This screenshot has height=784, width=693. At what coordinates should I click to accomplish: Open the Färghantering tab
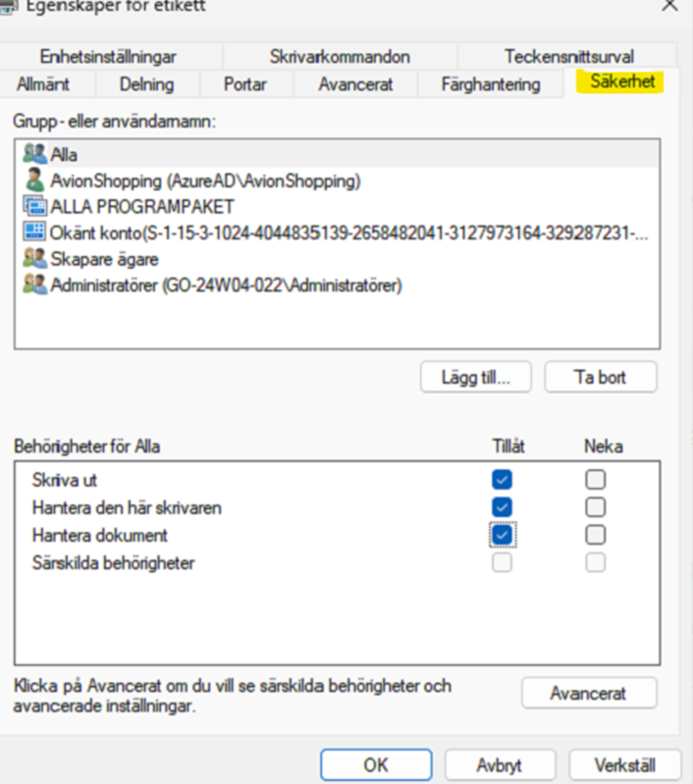491,84
